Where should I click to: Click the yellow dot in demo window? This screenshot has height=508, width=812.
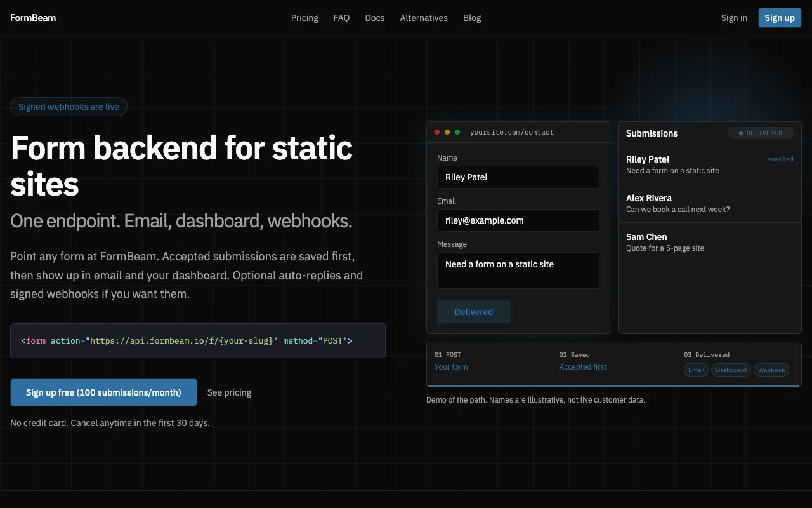[447, 132]
